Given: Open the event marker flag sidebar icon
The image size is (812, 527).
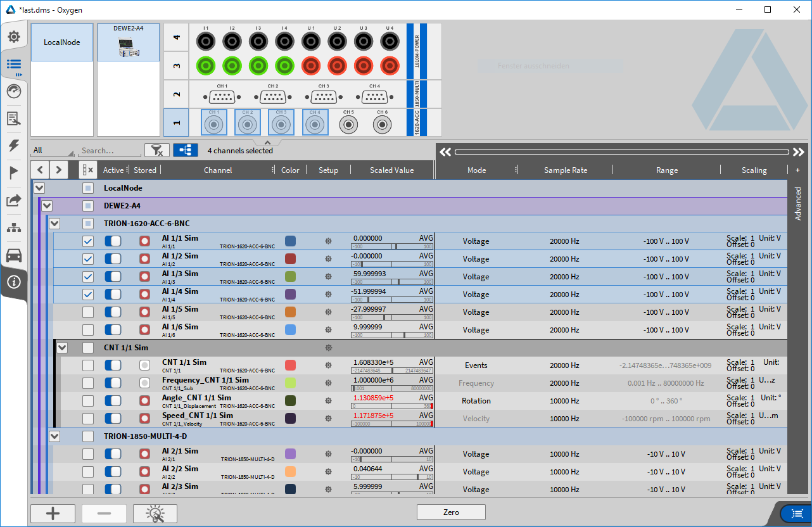Looking at the screenshot, I should (13, 173).
